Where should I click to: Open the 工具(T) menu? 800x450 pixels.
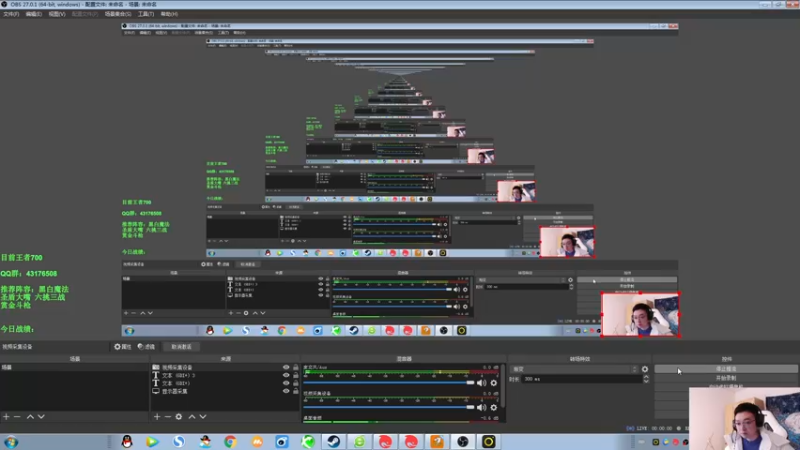coord(146,14)
